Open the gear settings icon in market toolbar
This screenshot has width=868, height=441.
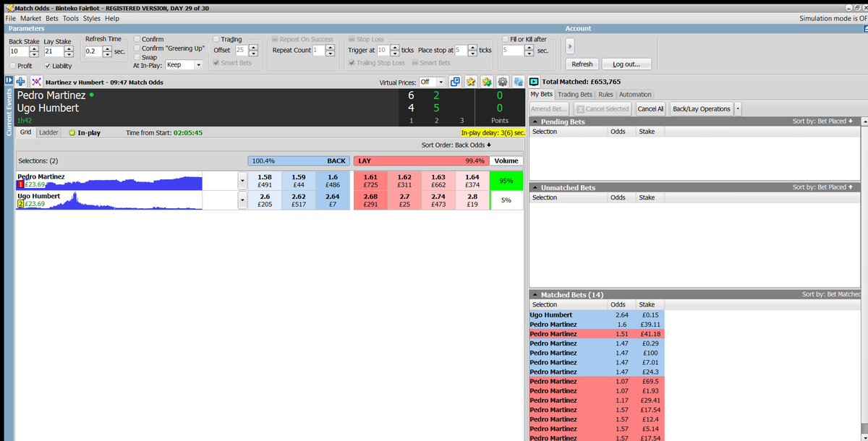click(x=503, y=82)
